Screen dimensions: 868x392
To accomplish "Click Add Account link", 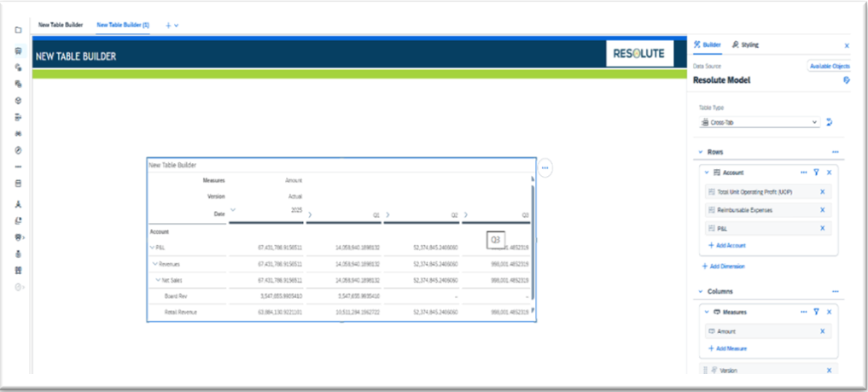I will click(727, 245).
